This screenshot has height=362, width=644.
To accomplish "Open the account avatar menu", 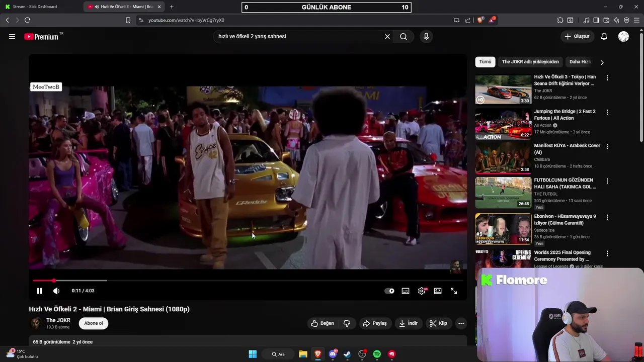I will pyautogui.click(x=623, y=36).
